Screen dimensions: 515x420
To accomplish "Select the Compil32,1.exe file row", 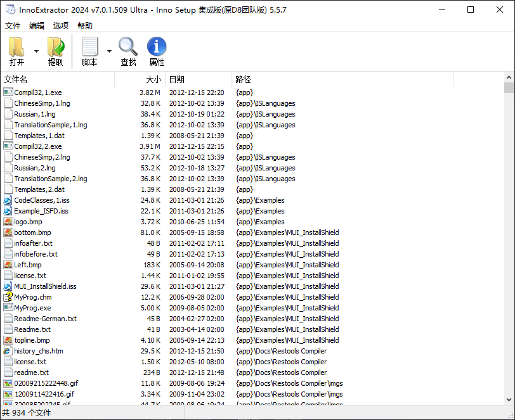I will tap(38, 92).
